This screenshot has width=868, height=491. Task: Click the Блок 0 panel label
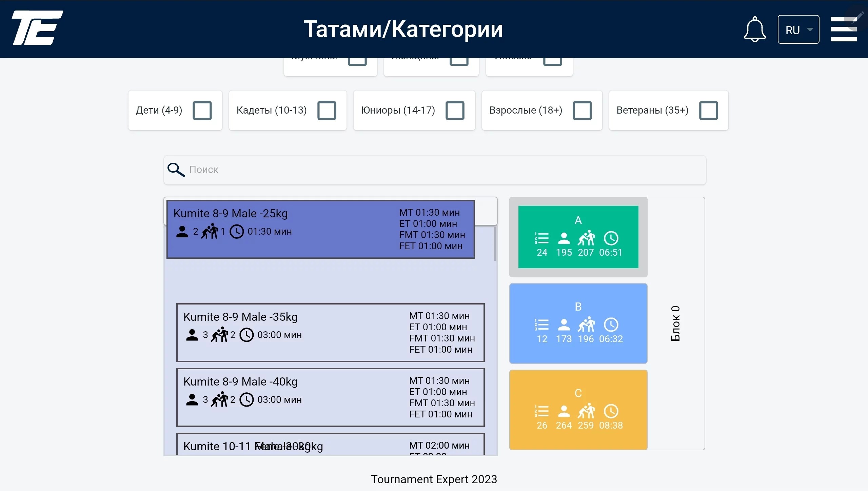click(675, 323)
